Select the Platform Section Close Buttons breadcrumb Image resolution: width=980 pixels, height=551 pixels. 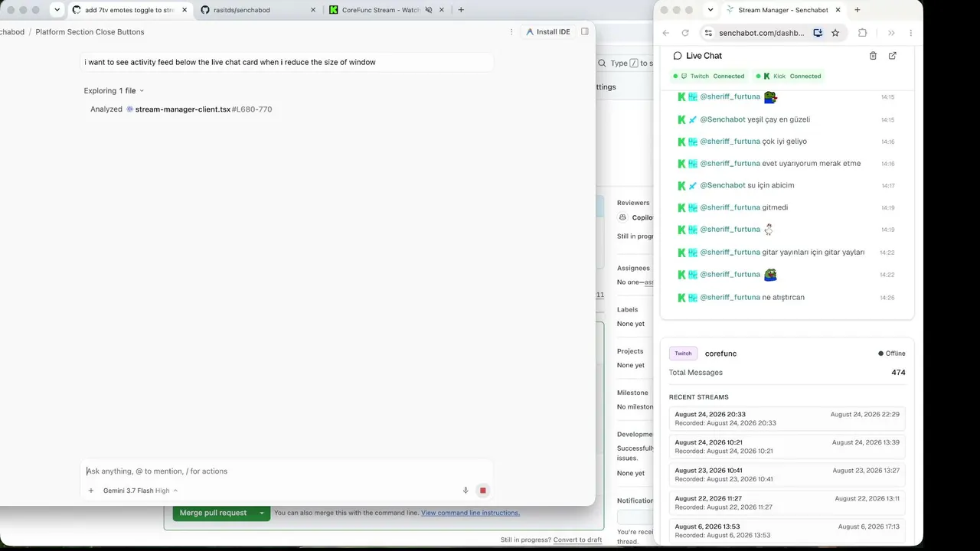(x=90, y=32)
